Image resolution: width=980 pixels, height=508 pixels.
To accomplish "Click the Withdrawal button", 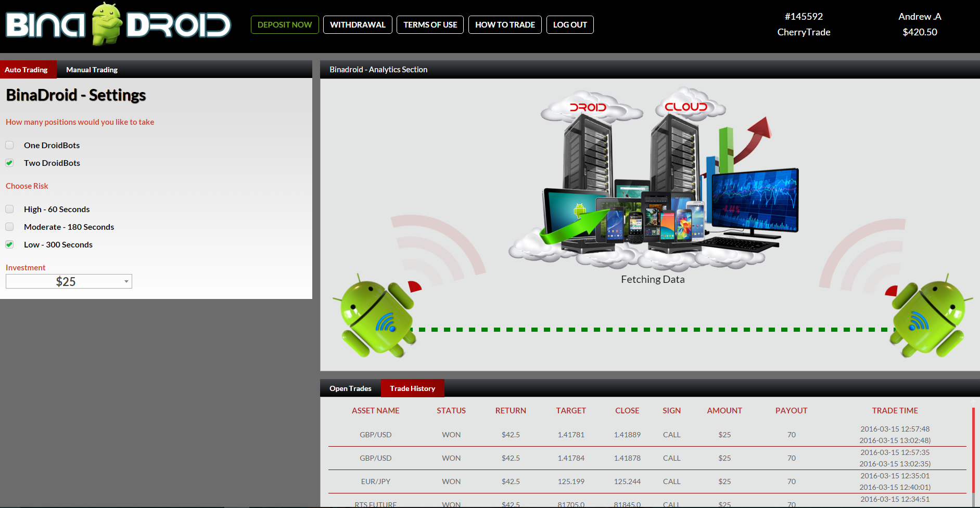I will click(x=358, y=24).
